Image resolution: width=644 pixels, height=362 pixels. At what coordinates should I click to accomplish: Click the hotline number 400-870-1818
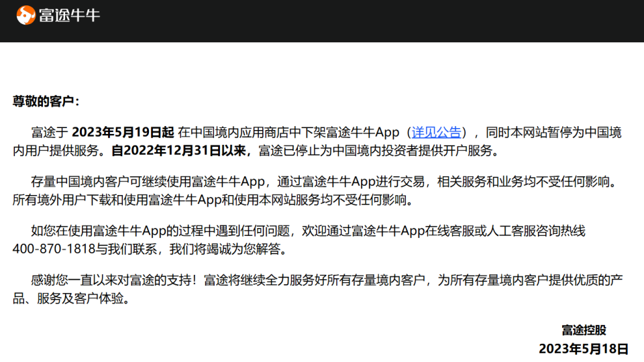(54, 249)
